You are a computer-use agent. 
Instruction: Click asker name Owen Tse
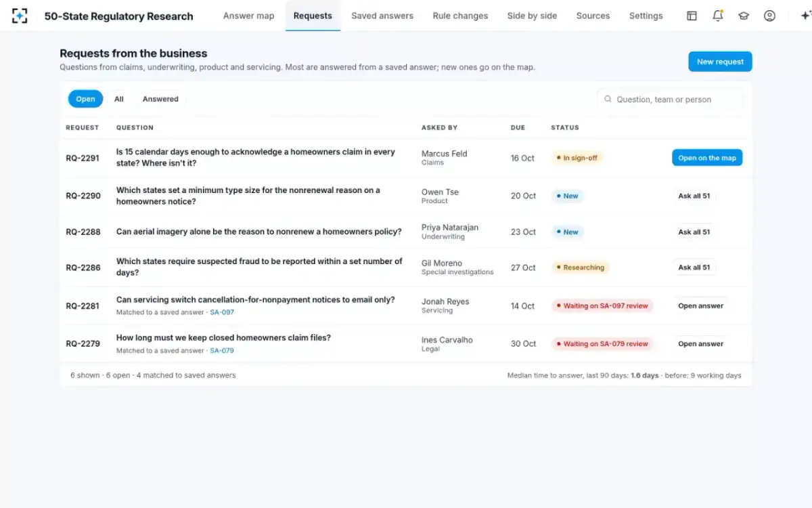pos(440,192)
